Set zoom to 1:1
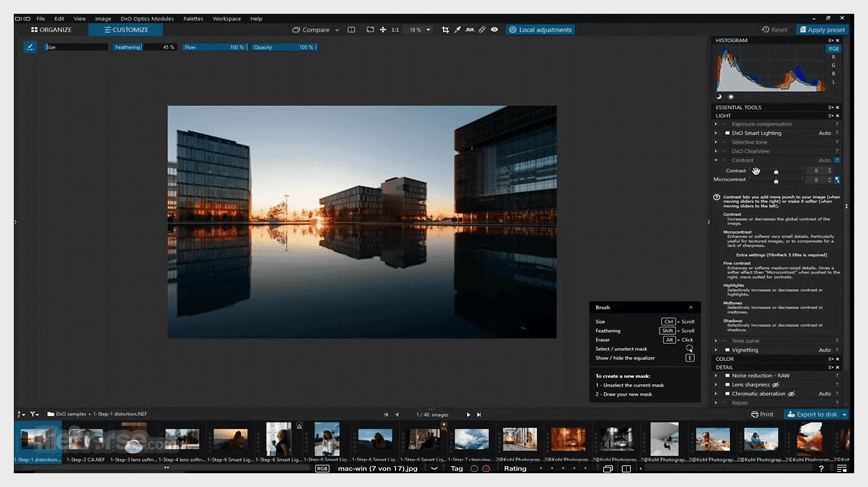 click(396, 30)
